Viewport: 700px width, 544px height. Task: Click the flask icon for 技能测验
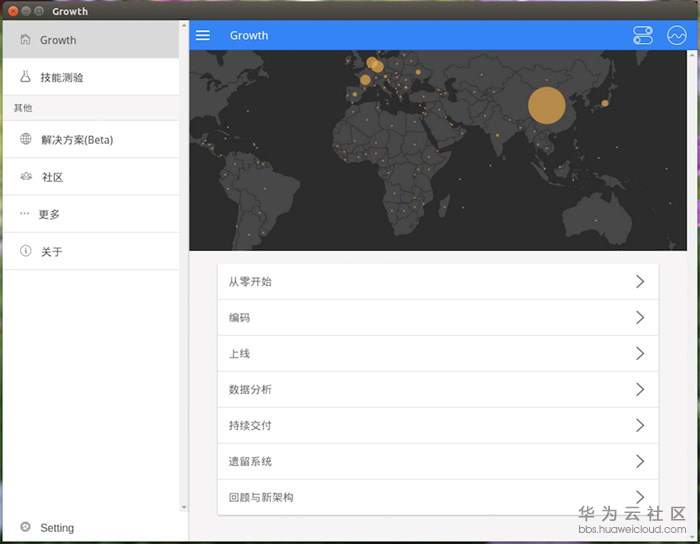coord(25,77)
